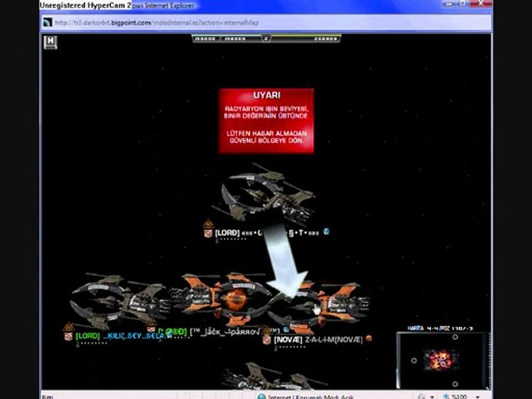Dismiss the red UYARI radiation warning box
This screenshot has width=532, height=399.
[x=267, y=121]
